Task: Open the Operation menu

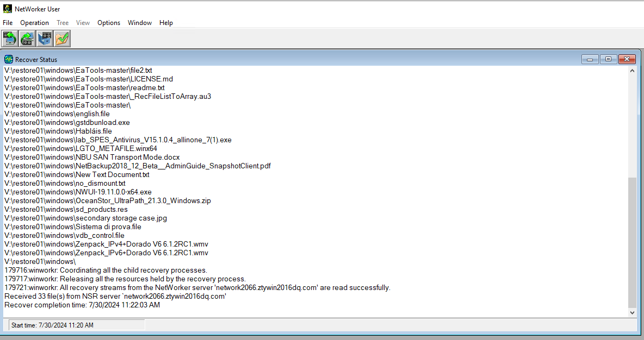Action: click(34, 23)
